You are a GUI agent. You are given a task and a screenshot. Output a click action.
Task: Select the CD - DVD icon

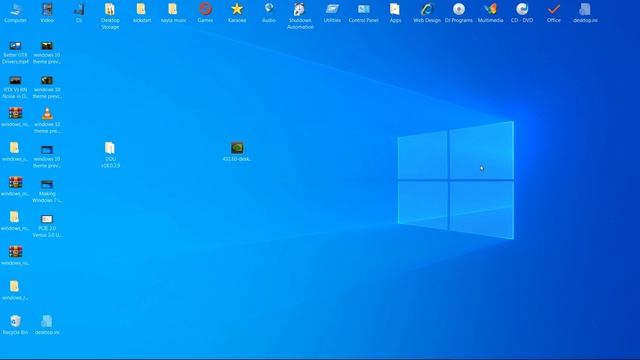(522, 12)
